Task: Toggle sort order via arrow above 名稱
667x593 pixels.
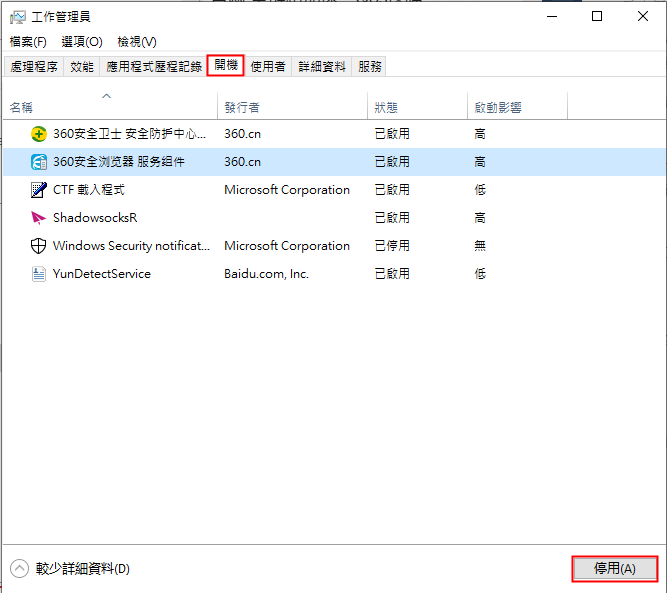Action: 107,96
